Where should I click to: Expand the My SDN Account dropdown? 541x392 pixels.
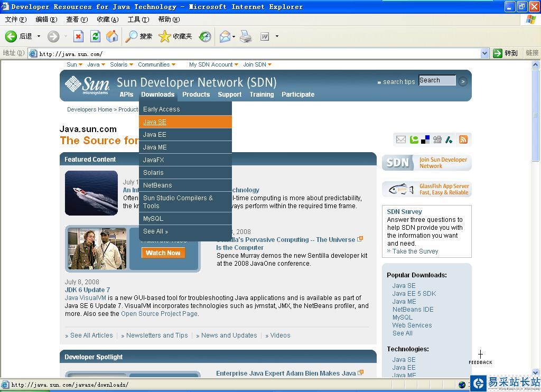point(236,64)
